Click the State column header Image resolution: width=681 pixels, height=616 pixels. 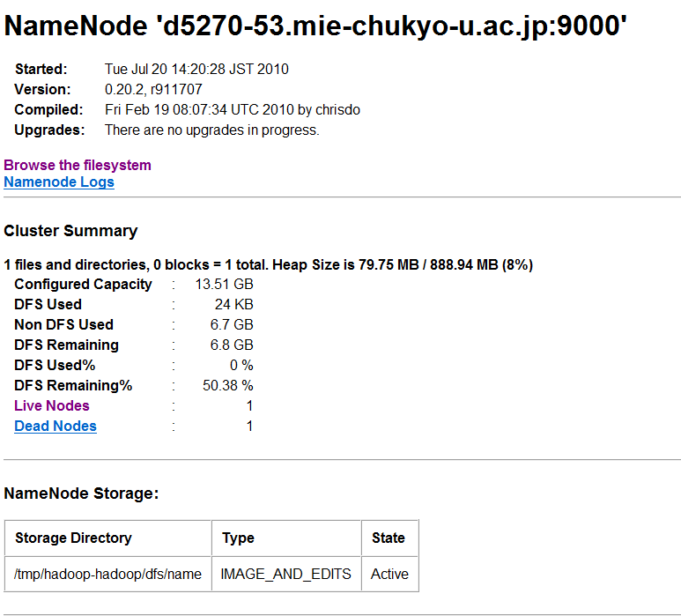389,538
